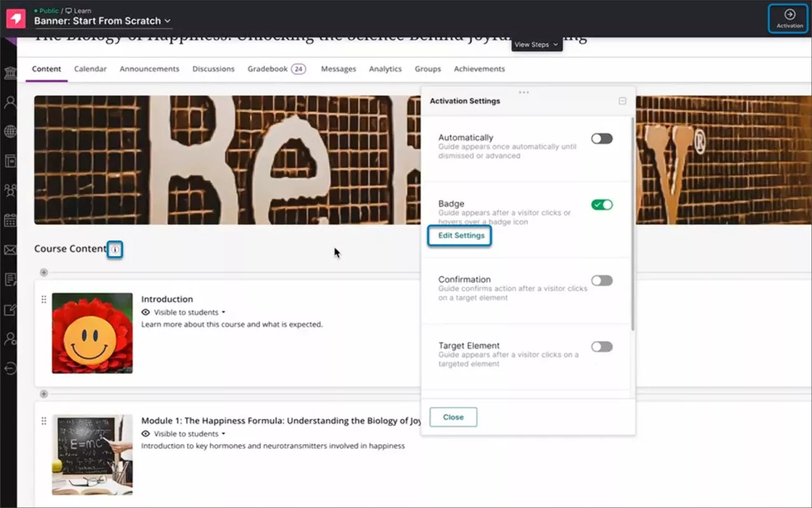Enable the Target Element toggle
Viewport: 812px width, 508px height.
pyautogui.click(x=601, y=346)
